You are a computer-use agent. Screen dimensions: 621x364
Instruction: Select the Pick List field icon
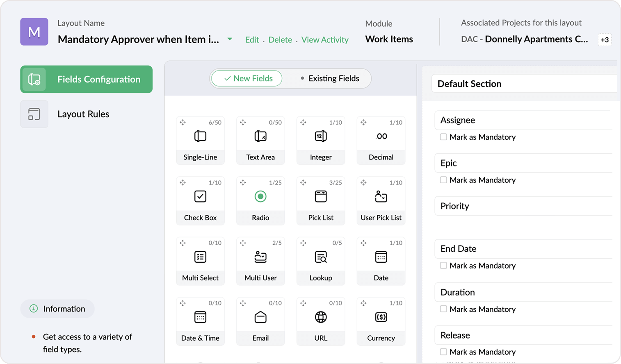(x=321, y=196)
